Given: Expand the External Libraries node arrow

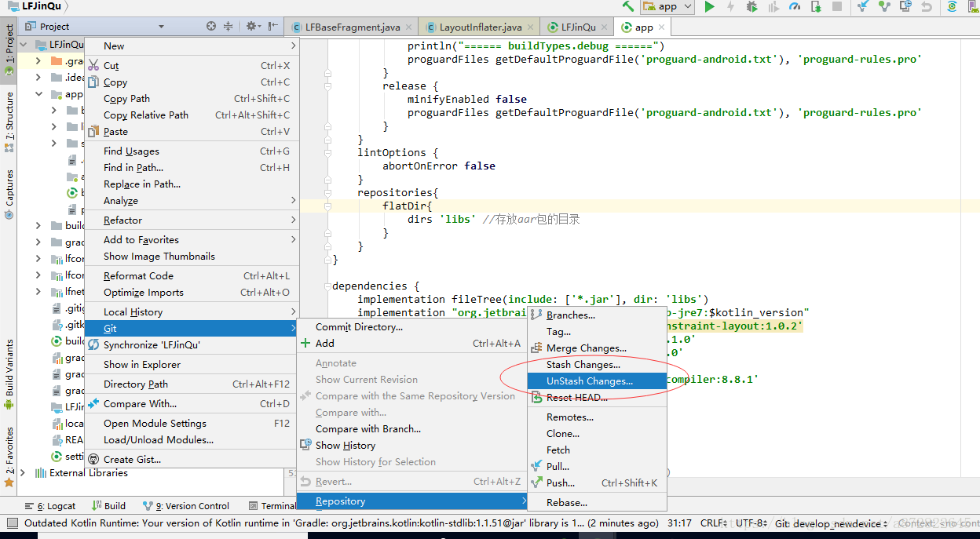Looking at the screenshot, I should pos(23,472).
